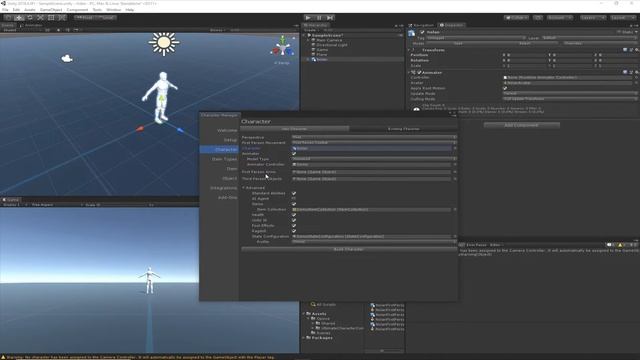Click the cloud camera gizmo in Scene view

67,59
